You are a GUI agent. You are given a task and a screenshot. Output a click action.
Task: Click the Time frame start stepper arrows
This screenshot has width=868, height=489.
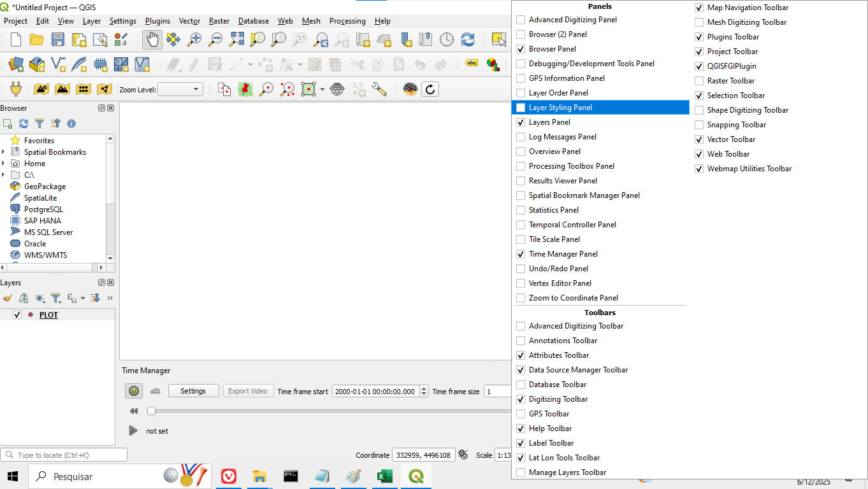[x=424, y=391]
